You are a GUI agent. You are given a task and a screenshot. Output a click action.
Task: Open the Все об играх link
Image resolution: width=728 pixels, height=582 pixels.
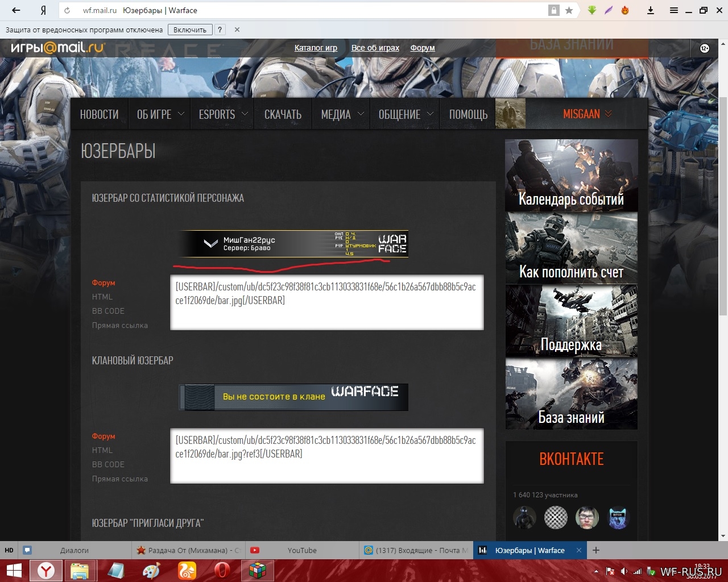pyautogui.click(x=375, y=48)
